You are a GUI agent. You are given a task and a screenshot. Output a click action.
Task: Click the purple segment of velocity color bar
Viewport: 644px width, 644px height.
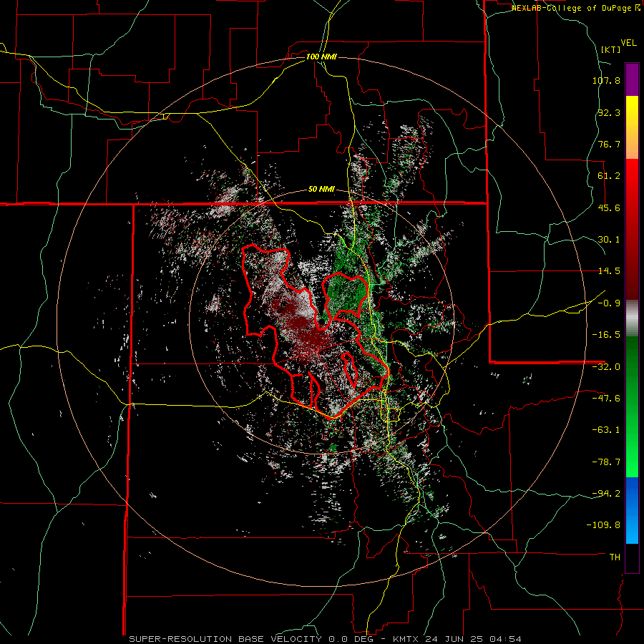[x=632, y=79]
